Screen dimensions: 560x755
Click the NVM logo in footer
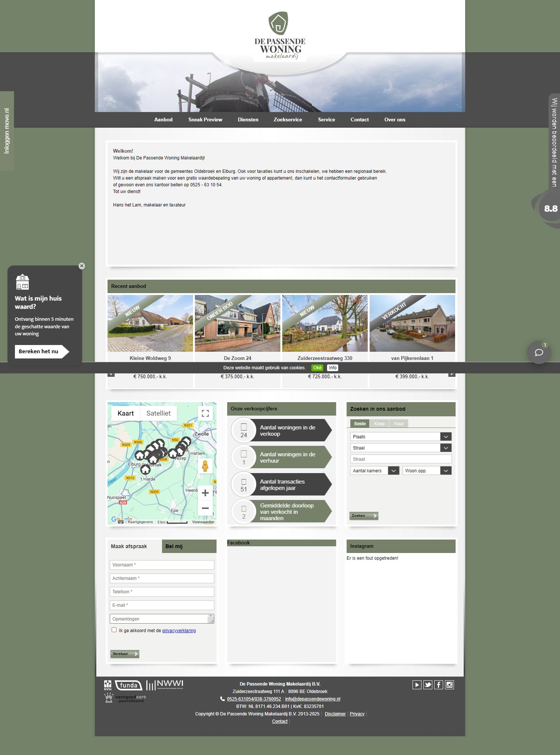click(108, 685)
